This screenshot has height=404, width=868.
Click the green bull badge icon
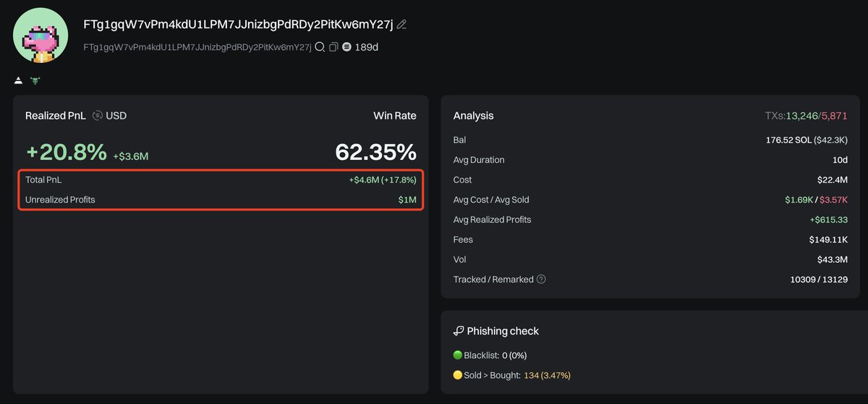pos(35,80)
